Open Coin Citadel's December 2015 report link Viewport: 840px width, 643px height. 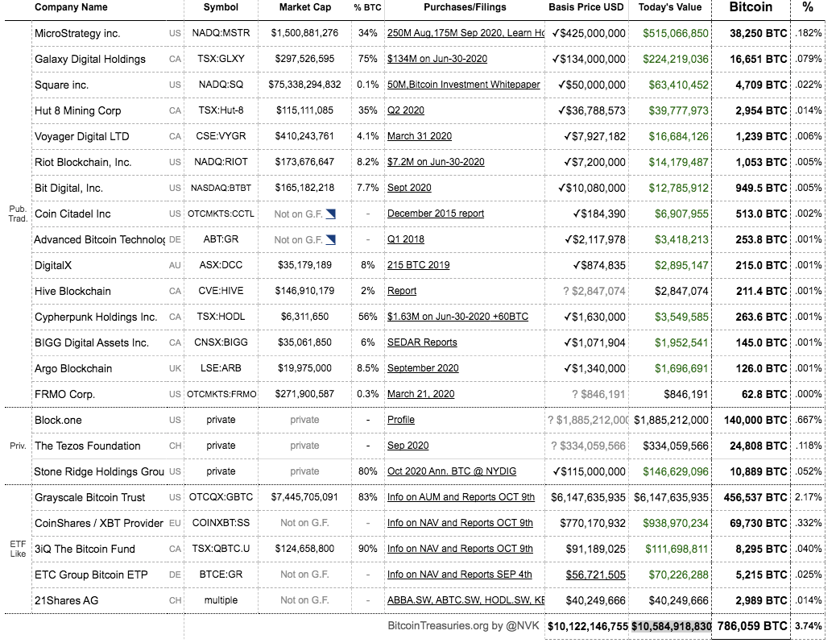click(436, 214)
